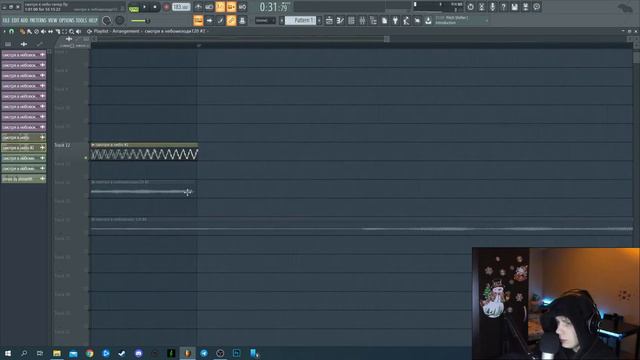Stop playback with the Stop button

pos(155,7)
